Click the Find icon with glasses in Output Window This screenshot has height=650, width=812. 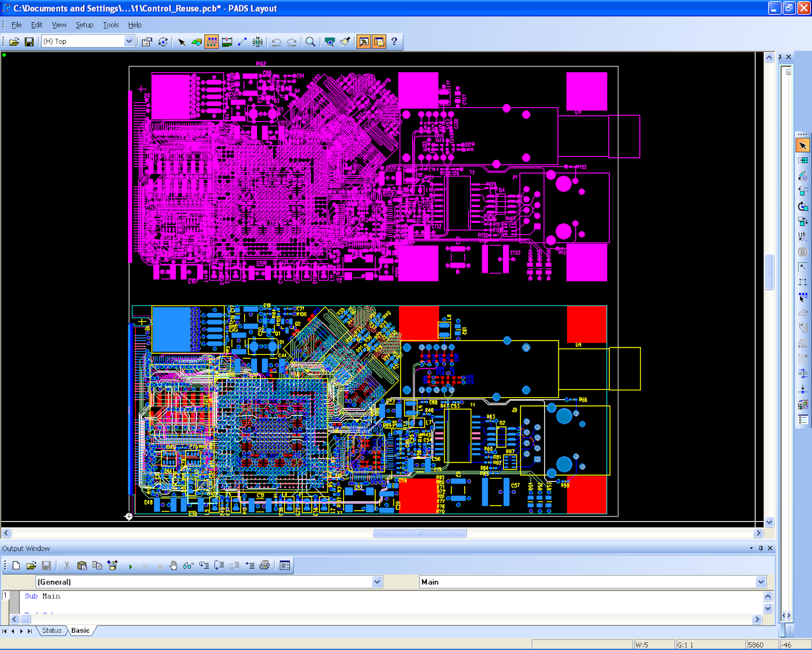click(188, 565)
